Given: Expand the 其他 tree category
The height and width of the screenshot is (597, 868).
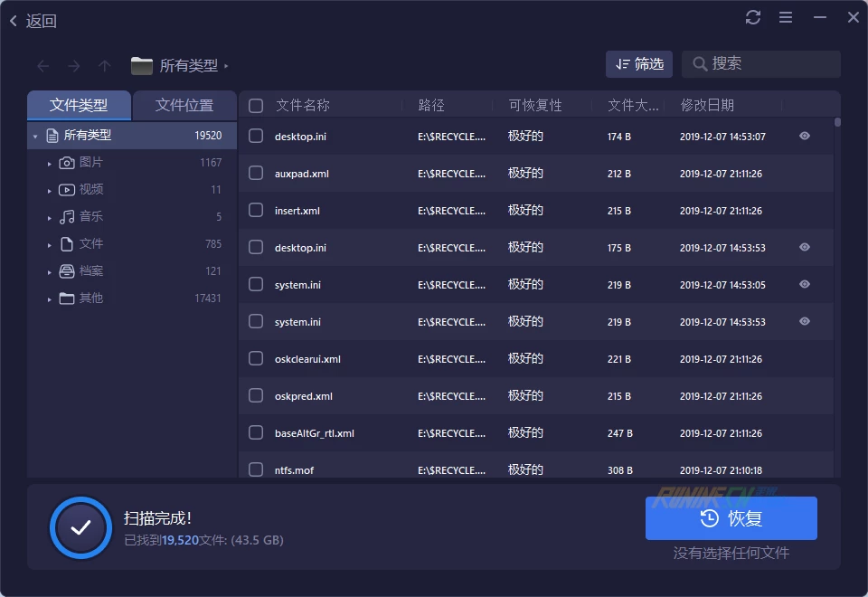Looking at the screenshot, I should [x=50, y=298].
